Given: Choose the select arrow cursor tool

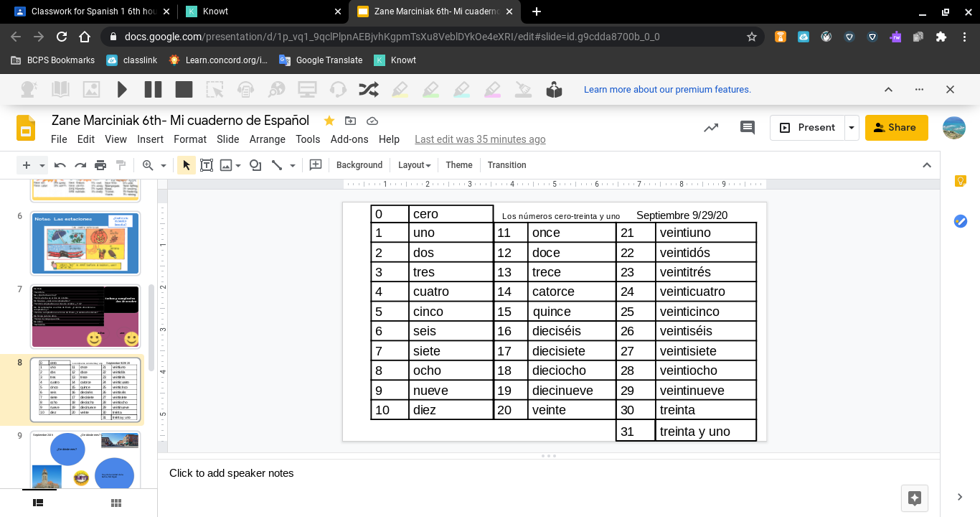Looking at the screenshot, I should pos(187,165).
